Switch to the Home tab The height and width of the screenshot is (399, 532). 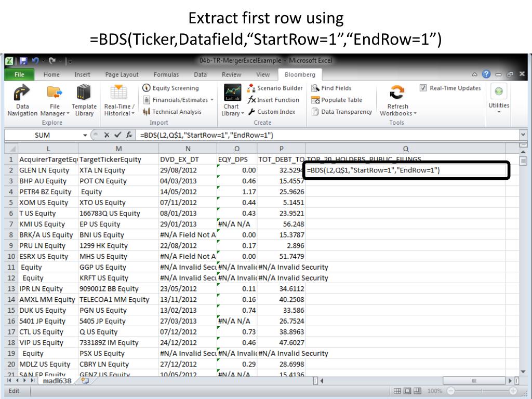(51, 75)
